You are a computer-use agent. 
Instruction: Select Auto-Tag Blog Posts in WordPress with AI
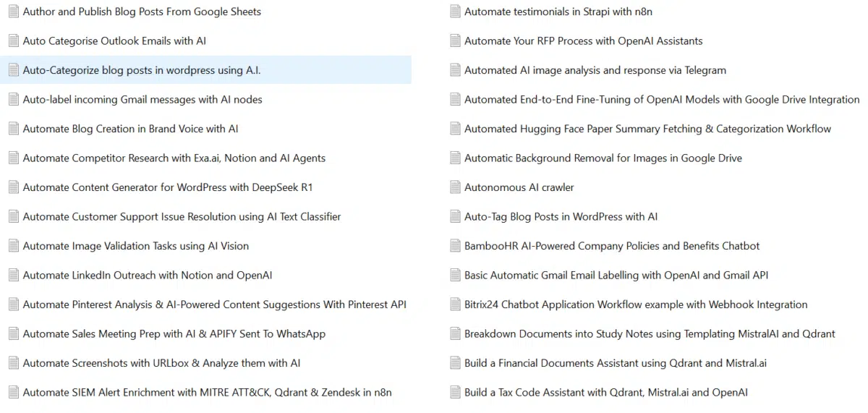click(x=561, y=217)
